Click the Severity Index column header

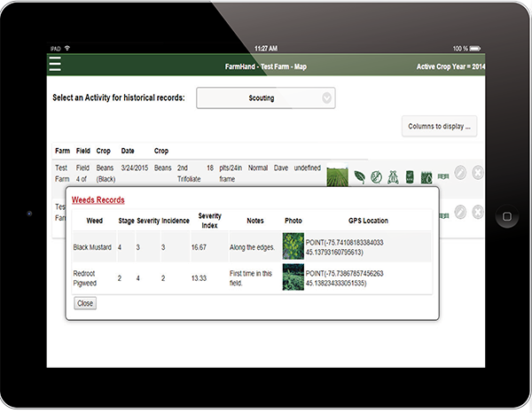[209, 221]
